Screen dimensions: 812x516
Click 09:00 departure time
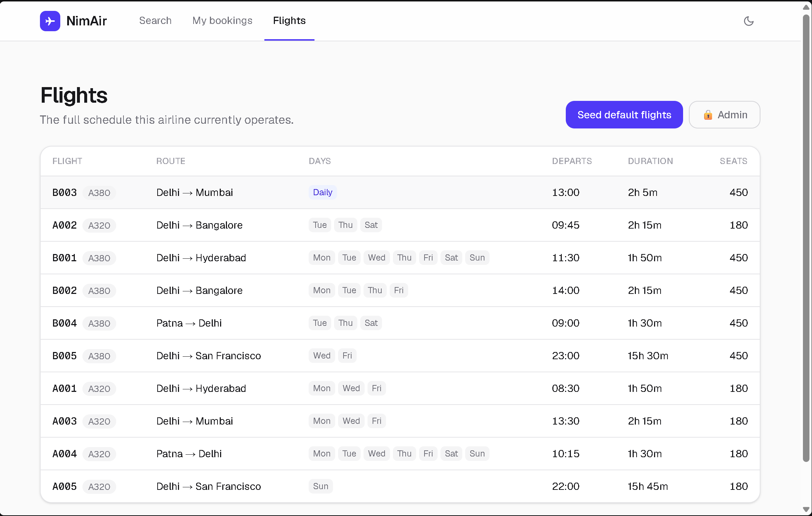(x=565, y=323)
